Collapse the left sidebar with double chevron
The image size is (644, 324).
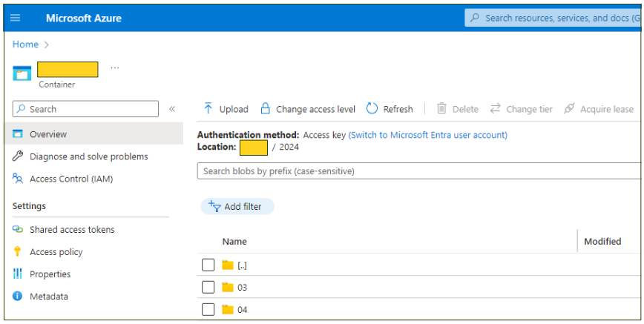[x=172, y=109]
